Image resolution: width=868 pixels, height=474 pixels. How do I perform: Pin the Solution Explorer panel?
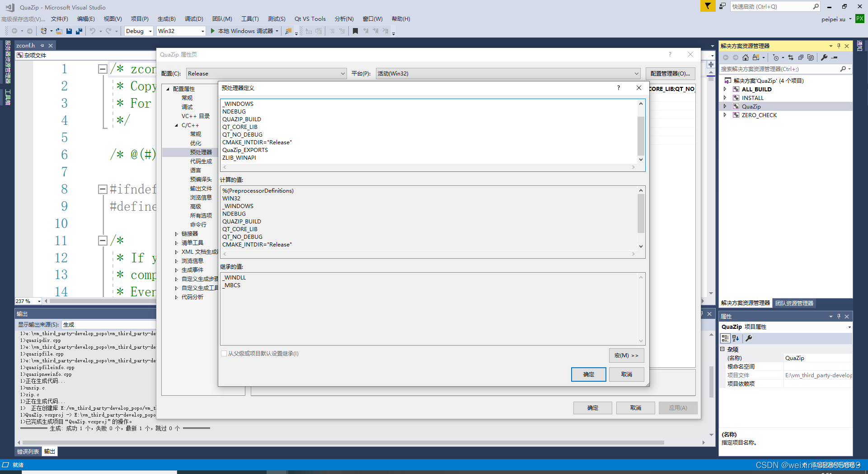[x=839, y=46]
